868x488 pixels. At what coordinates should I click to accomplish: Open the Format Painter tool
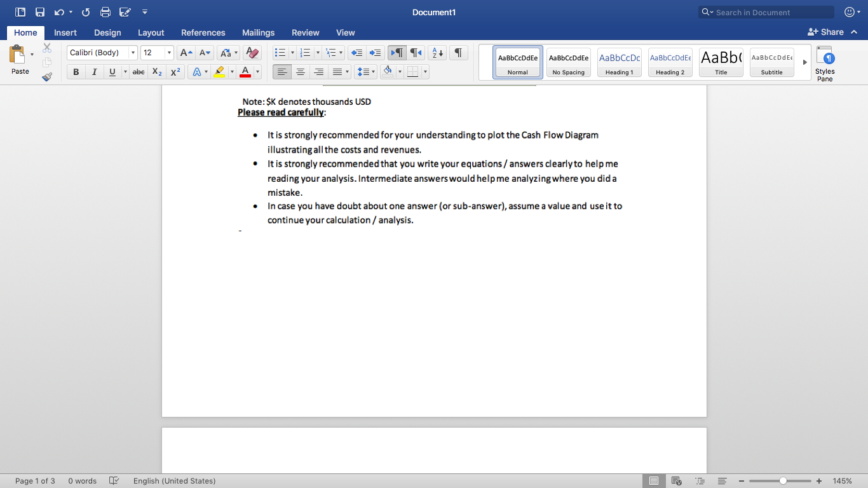pos(46,76)
